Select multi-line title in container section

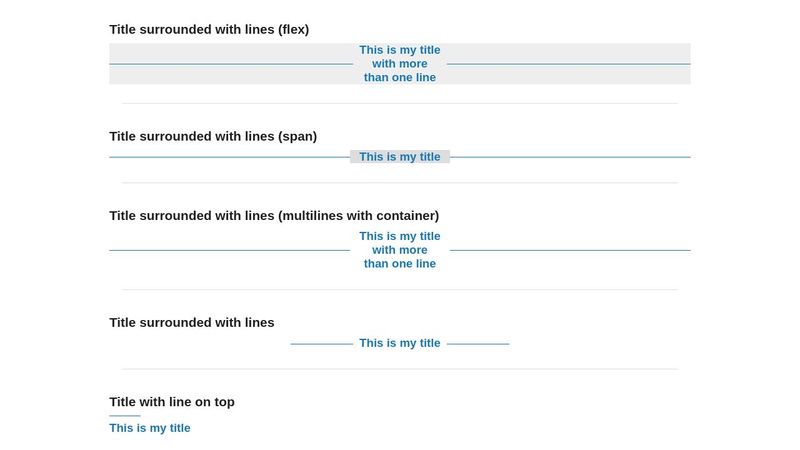click(399, 250)
